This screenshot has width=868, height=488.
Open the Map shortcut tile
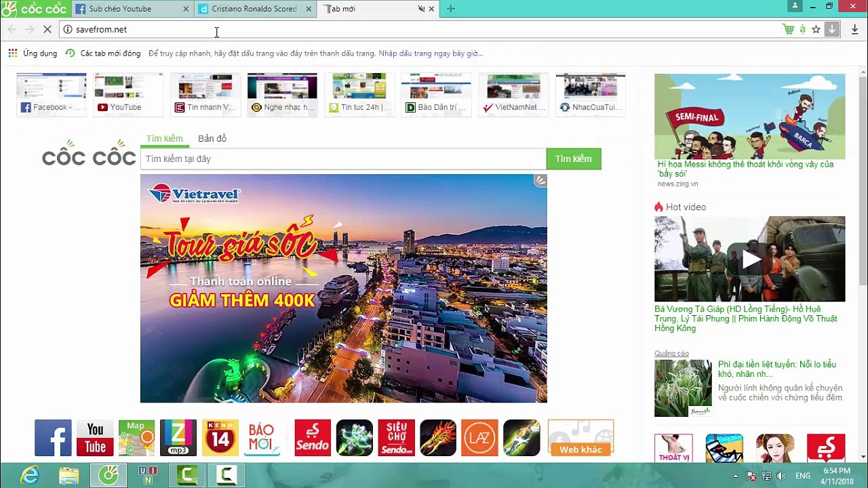coord(136,438)
